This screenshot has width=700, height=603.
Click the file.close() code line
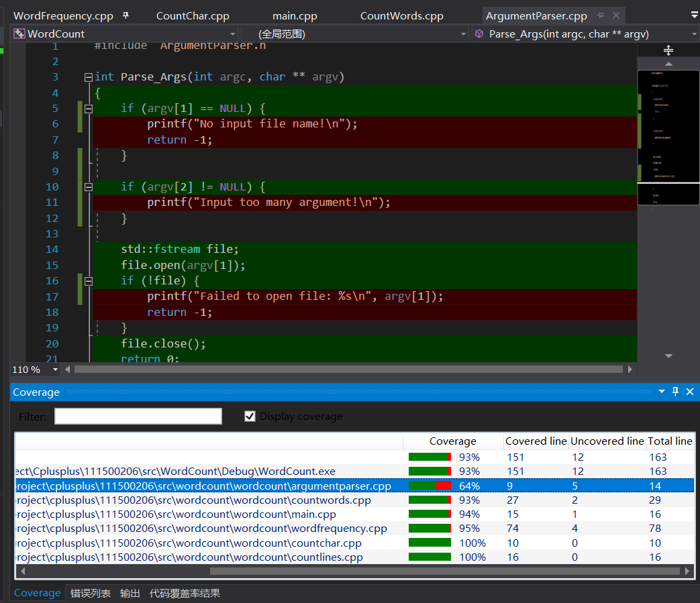[163, 344]
